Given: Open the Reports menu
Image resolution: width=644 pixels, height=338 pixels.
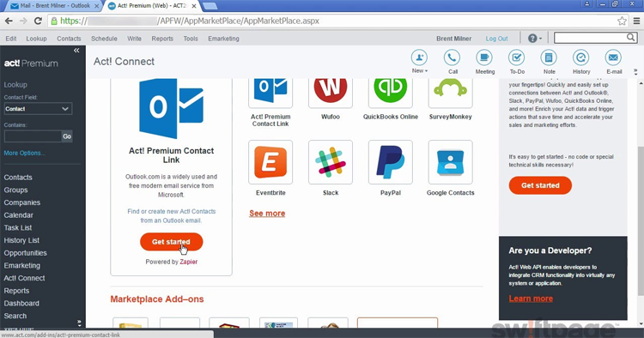Looking at the screenshot, I should click(162, 39).
